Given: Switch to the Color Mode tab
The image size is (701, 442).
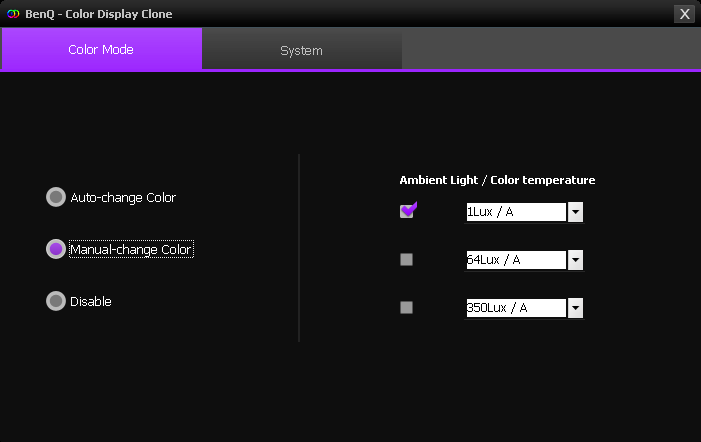Looking at the screenshot, I should (102, 49).
